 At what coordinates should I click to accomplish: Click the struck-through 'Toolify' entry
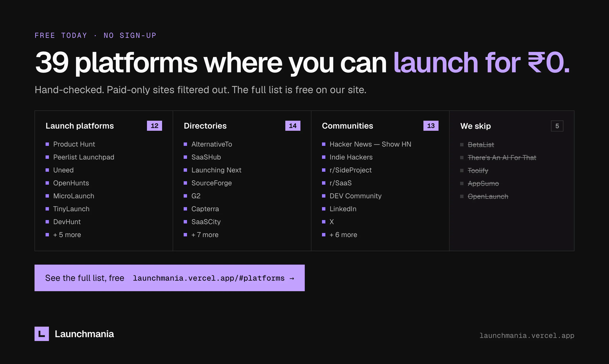pos(478,171)
